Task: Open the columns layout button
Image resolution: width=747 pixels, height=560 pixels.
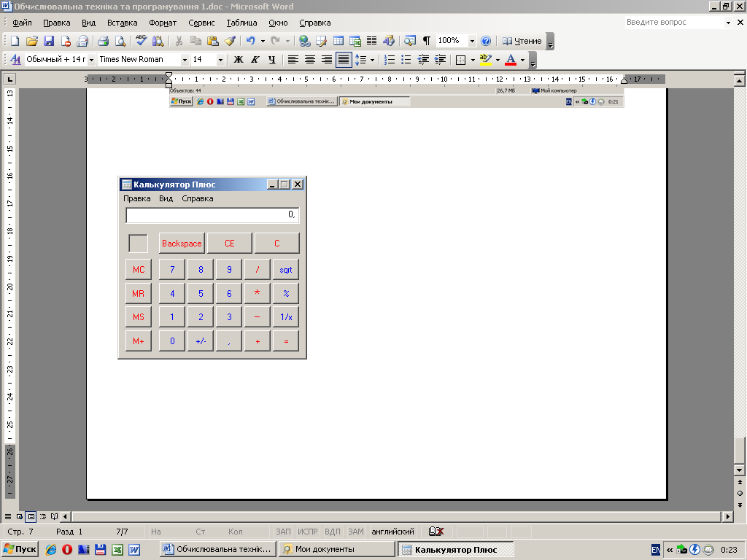Action: [x=371, y=41]
